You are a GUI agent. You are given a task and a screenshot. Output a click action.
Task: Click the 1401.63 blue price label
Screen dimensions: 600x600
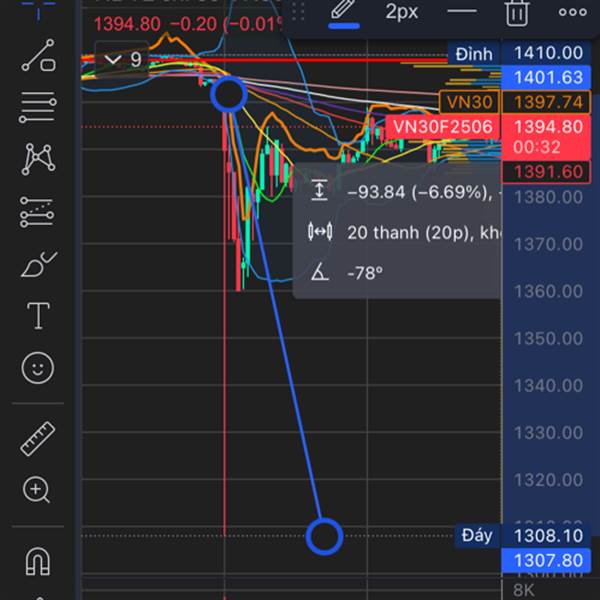pos(548,77)
